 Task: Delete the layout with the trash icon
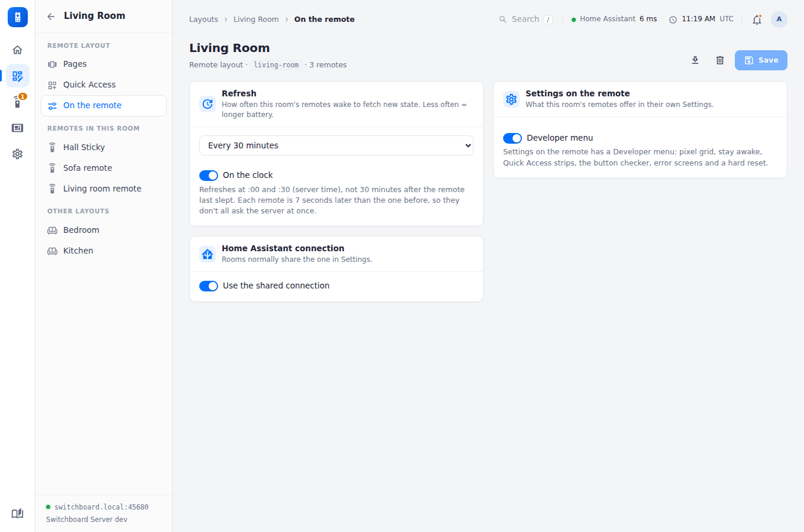[720, 60]
